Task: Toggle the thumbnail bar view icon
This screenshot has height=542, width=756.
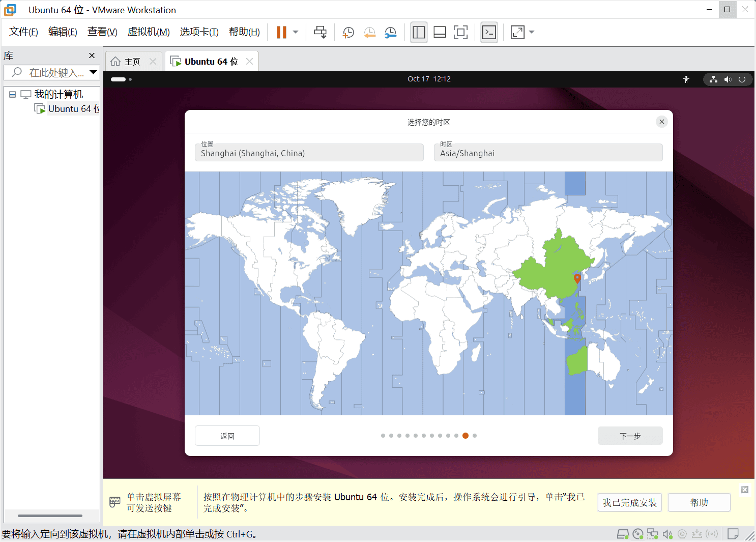Action: pos(440,32)
